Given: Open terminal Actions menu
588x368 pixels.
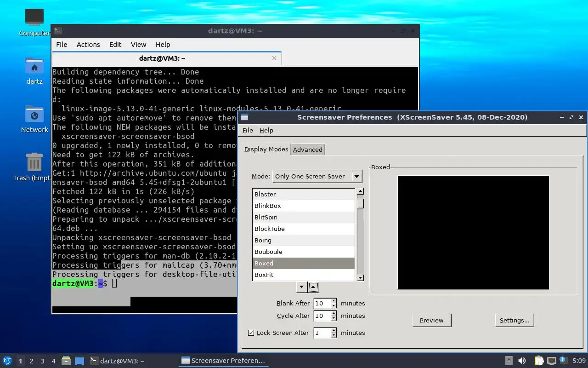Looking at the screenshot, I should [x=88, y=45].
